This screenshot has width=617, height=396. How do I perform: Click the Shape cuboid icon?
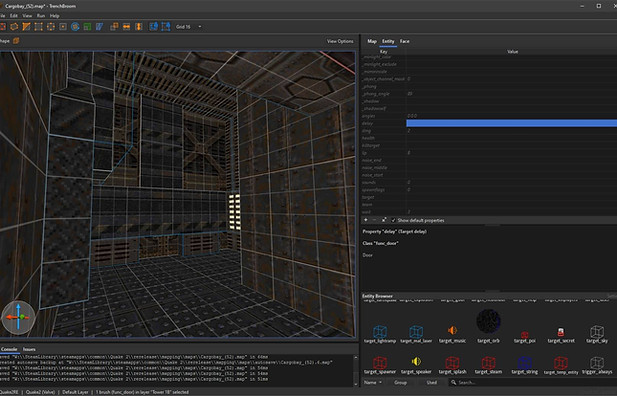pos(16,41)
